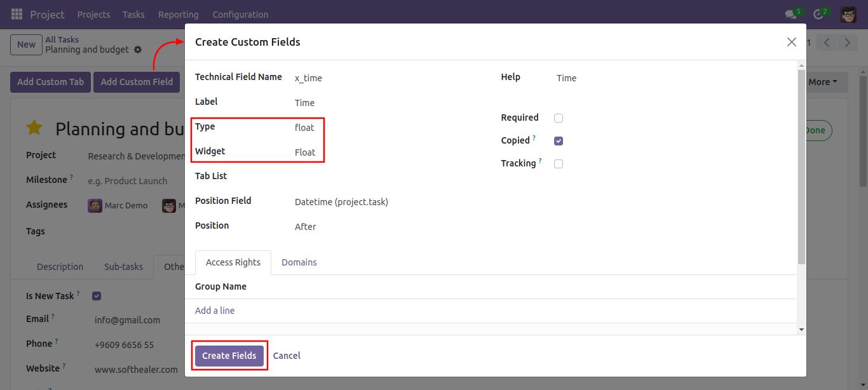Enable the Tracking checkbox
The height and width of the screenshot is (390, 868).
click(559, 164)
